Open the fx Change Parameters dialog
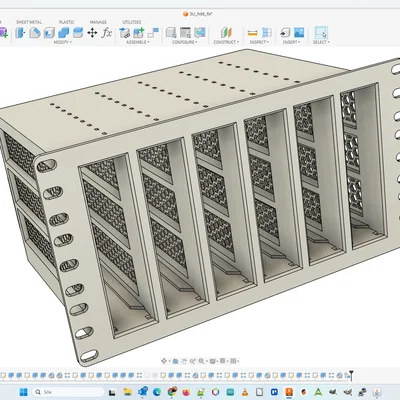400x400 pixels. 107,33
